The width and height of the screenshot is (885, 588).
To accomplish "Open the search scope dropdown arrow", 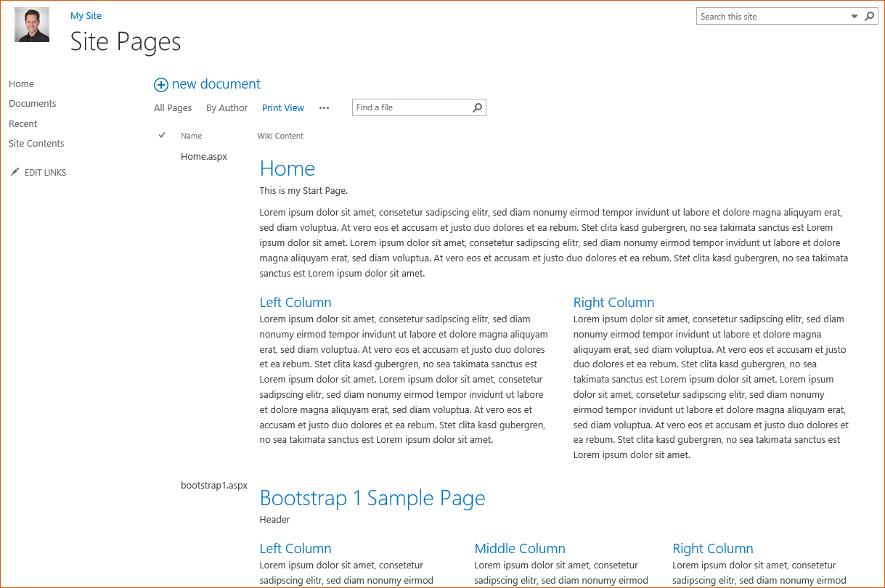I will pos(854,15).
